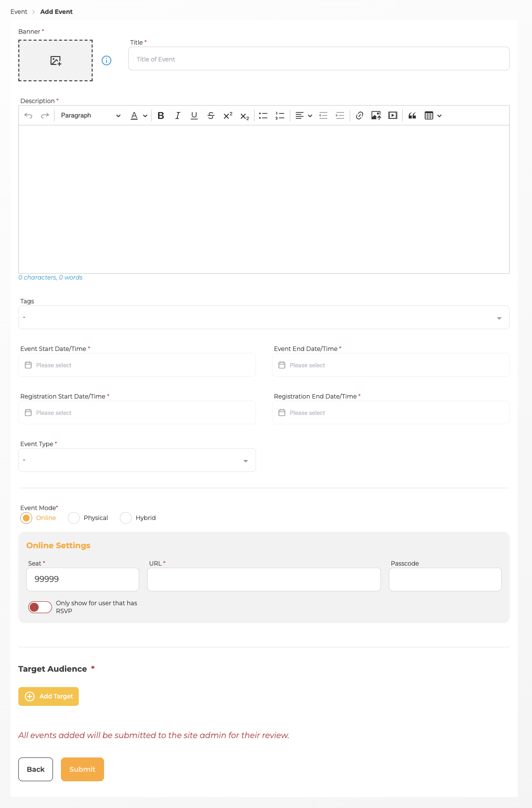Select the Physical event mode
The width and height of the screenshot is (532, 808).
tap(74, 518)
